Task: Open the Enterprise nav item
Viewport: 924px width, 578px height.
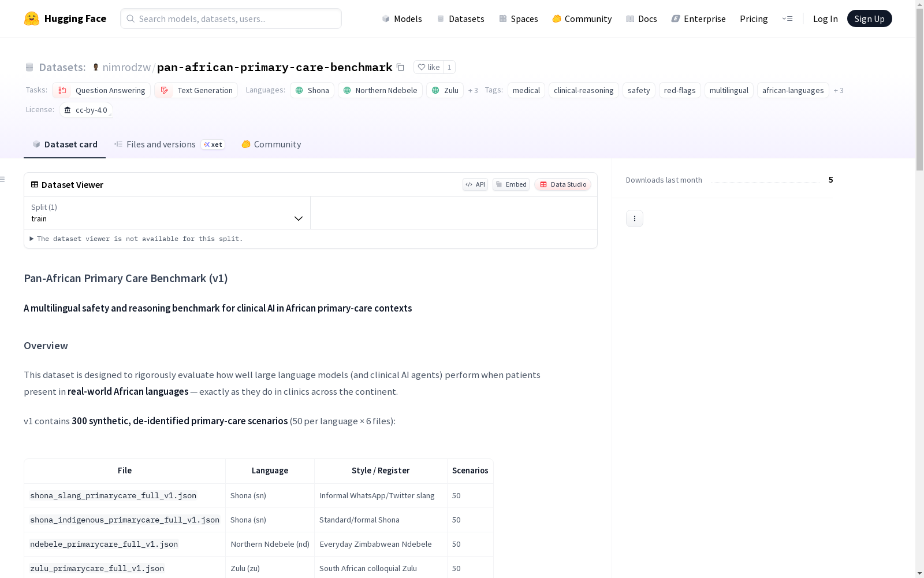Action: pyautogui.click(x=698, y=18)
